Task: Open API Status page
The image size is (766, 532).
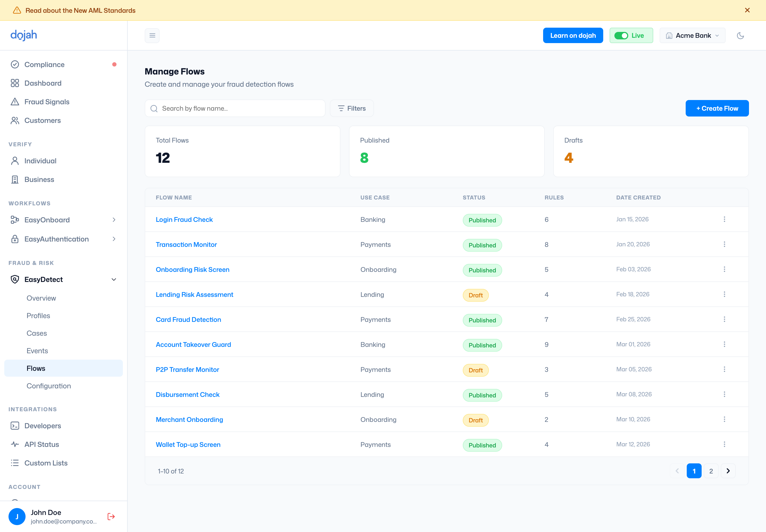Action: [63, 444]
